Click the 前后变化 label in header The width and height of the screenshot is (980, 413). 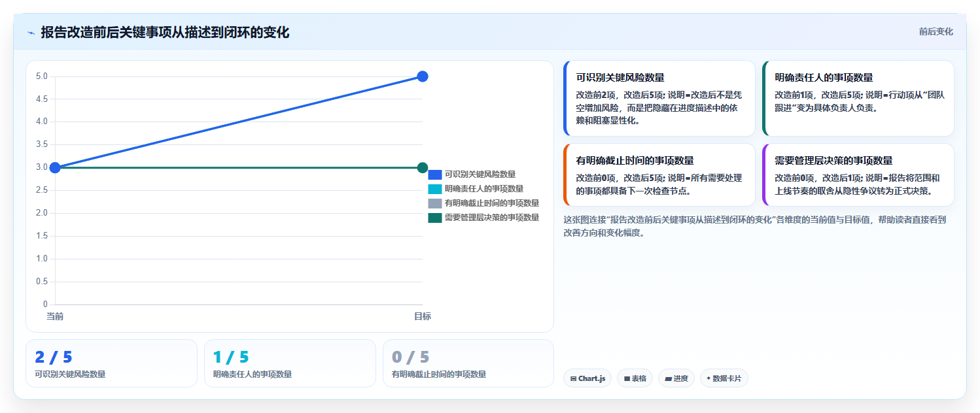(x=936, y=31)
